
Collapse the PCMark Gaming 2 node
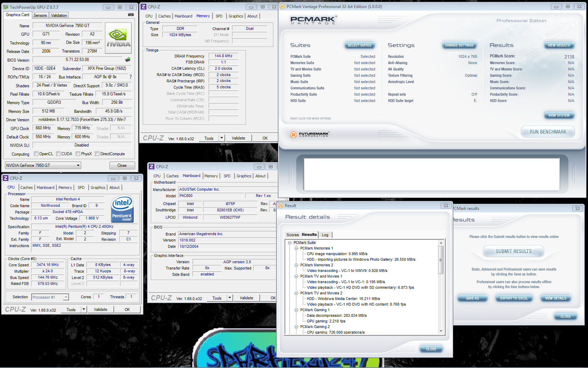click(296, 327)
